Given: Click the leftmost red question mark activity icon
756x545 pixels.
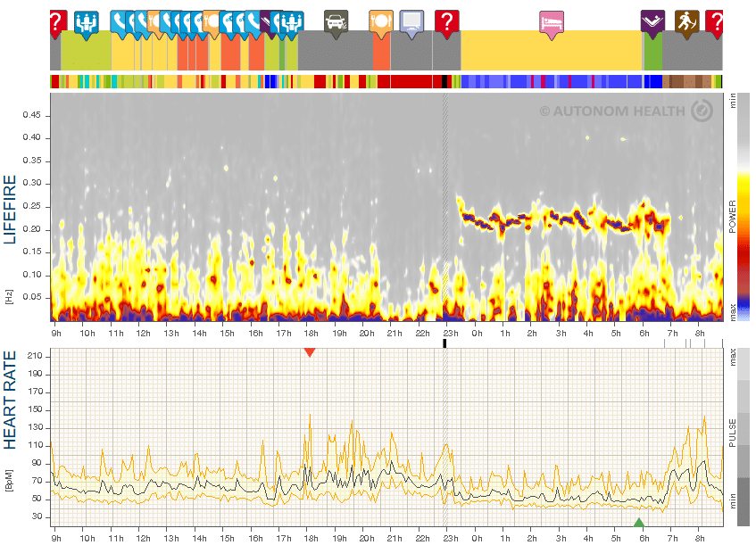Looking at the screenshot, I should coord(57,23).
